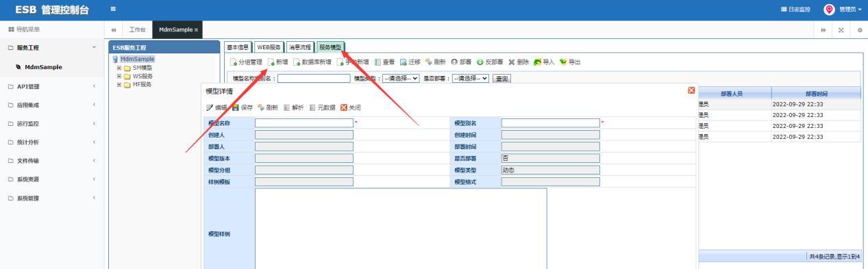
Task: Expand the 应用集成 menu
Action: point(53,105)
